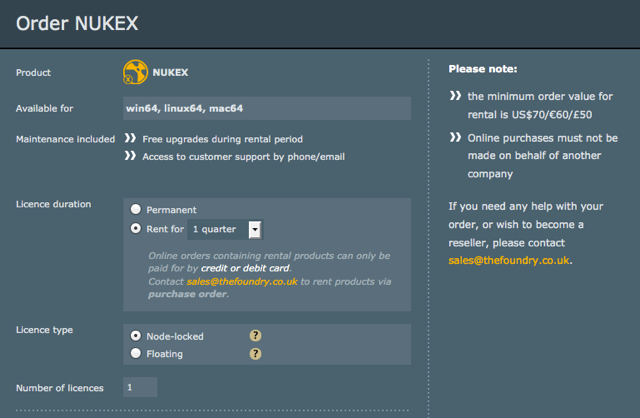Open sales@thefoundry.co.uk link in rental notice

point(242,282)
